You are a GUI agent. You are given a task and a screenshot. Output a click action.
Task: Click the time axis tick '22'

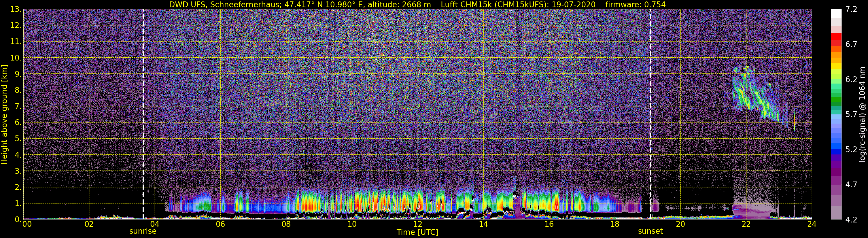[x=746, y=224]
